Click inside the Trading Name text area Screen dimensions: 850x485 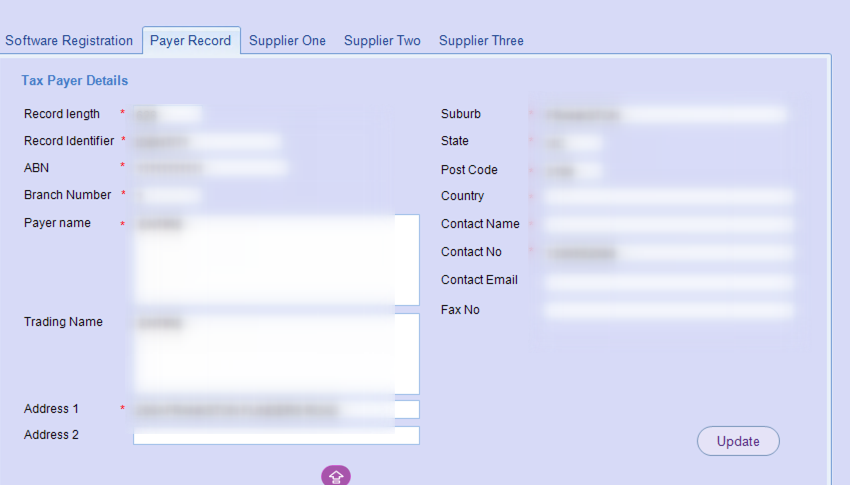[276, 354]
